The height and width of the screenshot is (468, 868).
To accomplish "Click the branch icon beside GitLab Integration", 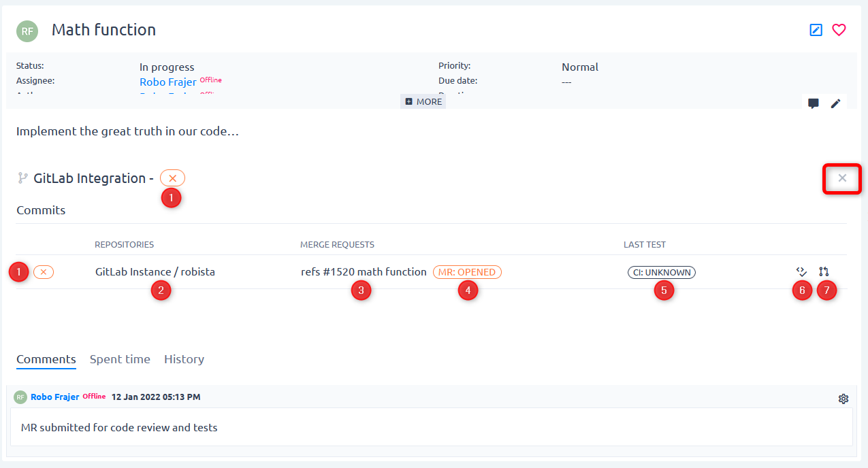I will click(22, 178).
